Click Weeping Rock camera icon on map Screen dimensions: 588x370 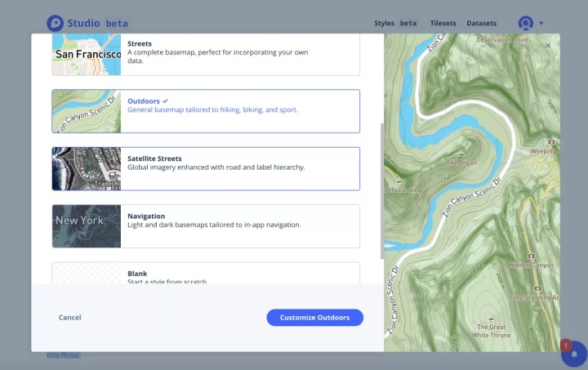click(551, 141)
